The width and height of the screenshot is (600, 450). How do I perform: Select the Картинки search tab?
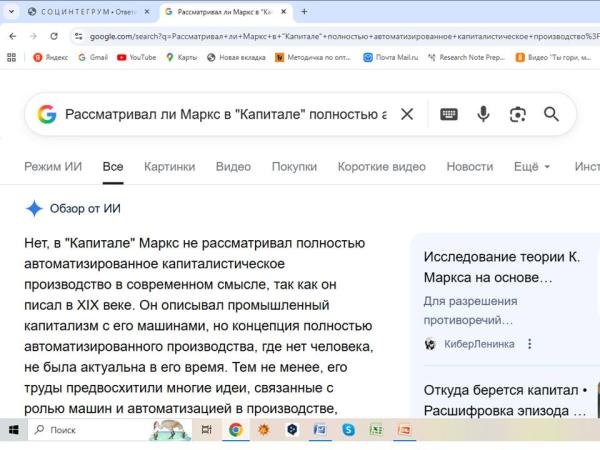point(170,166)
